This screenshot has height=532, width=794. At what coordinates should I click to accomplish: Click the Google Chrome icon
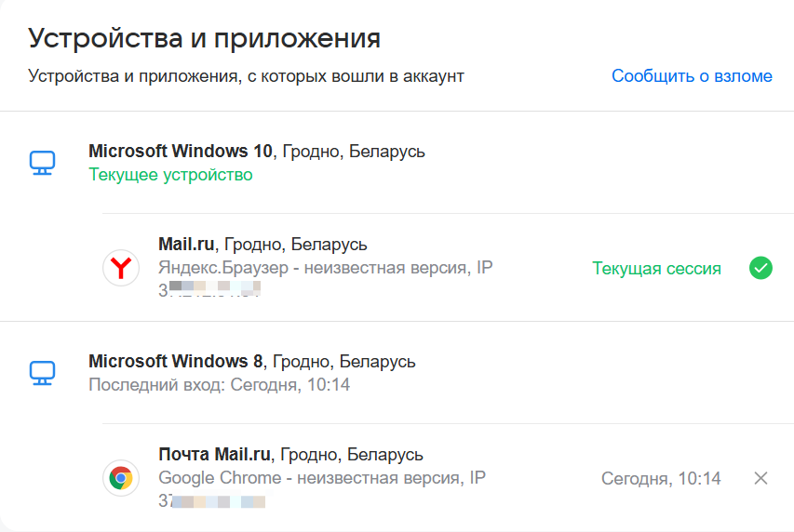tap(121, 479)
